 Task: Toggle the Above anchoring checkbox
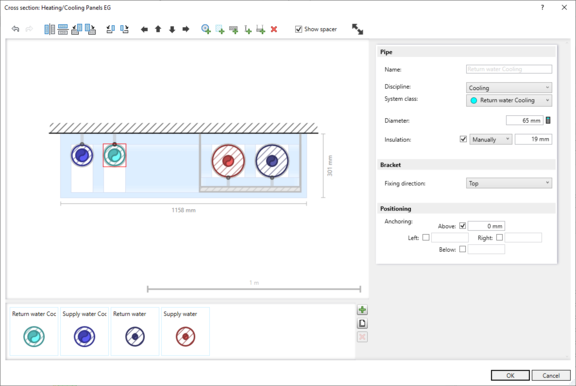(462, 226)
